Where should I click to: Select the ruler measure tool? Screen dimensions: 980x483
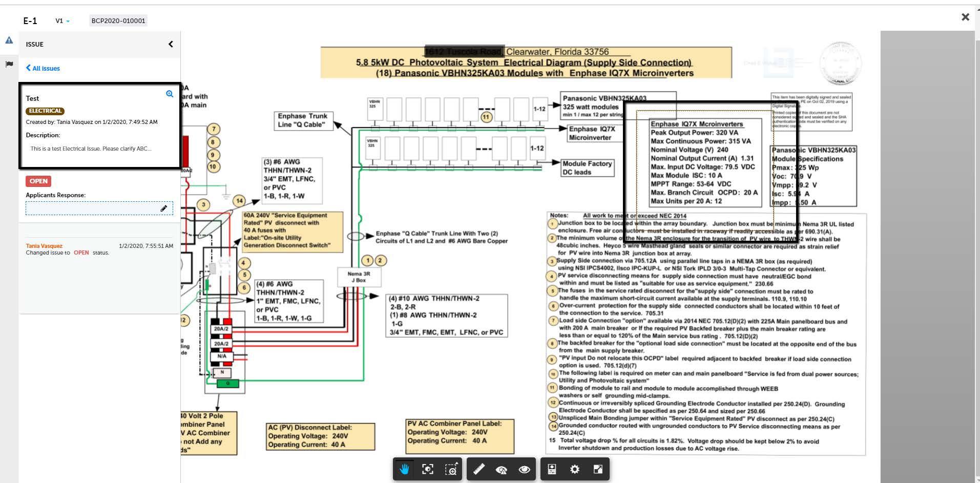tap(478, 469)
